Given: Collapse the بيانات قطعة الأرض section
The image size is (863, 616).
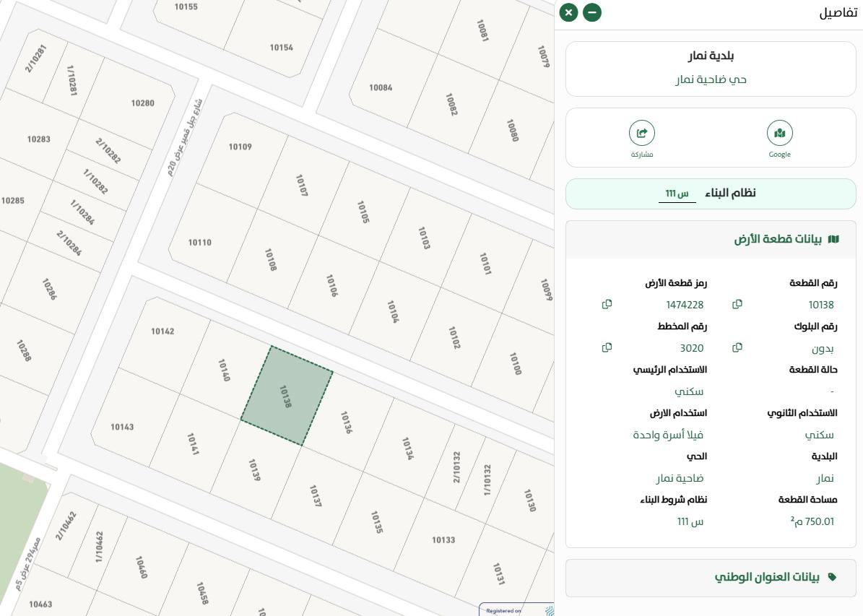Looking at the screenshot, I should click(711, 240).
